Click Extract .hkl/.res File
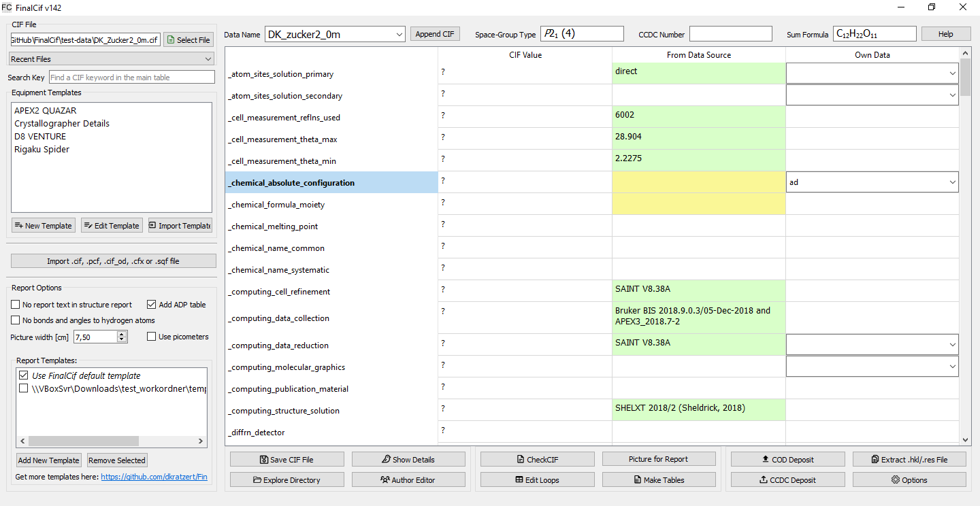The width and height of the screenshot is (980, 506). coord(909,459)
